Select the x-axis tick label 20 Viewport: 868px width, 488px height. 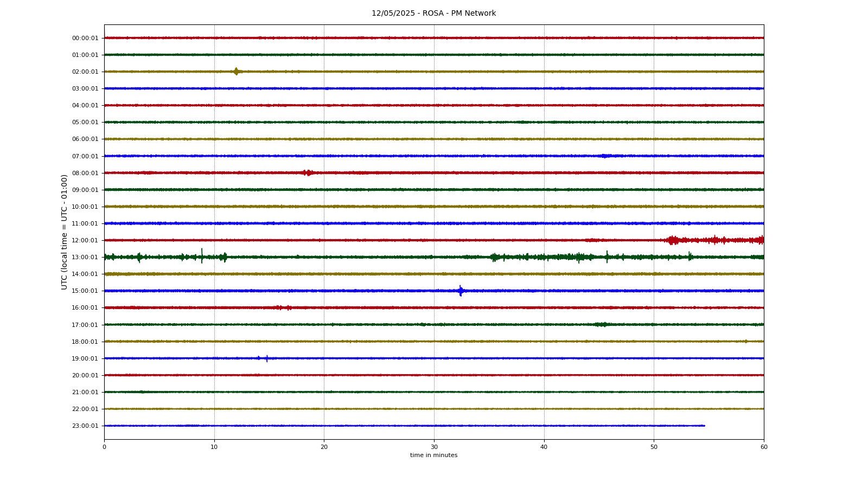click(324, 447)
